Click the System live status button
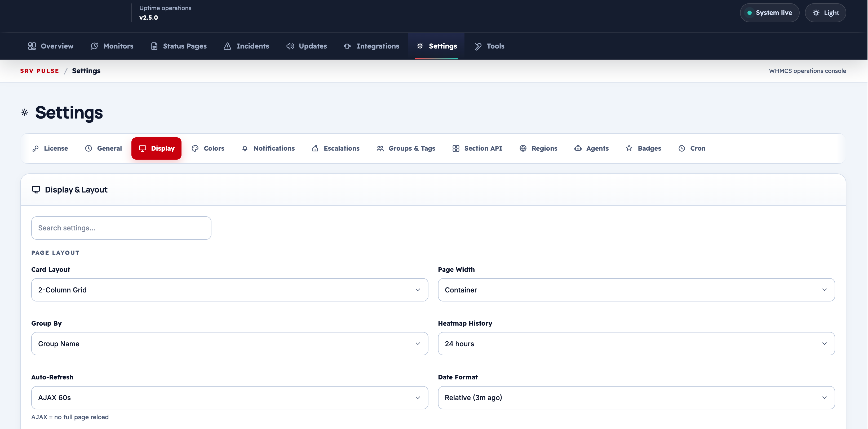868x429 pixels. pyautogui.click(x=769, y=13)
